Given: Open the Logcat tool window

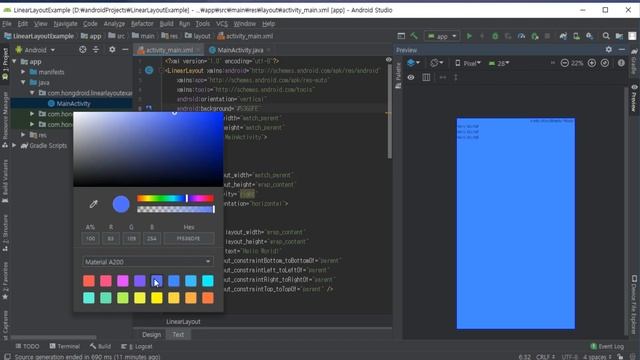Looking at the screenshot, I should tap(137, 347).
